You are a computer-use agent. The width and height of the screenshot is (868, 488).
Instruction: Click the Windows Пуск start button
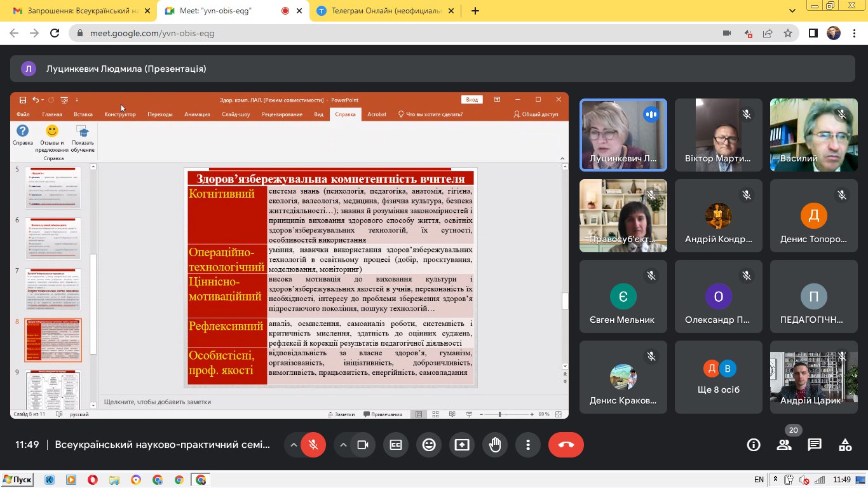(x=18, y=480)
